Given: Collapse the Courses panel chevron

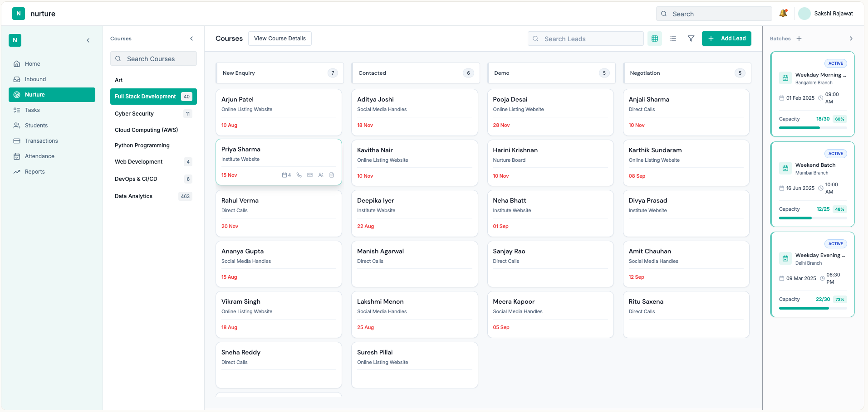Looking at the screenshot, I should pyautogui.click(x=191, y=39).
